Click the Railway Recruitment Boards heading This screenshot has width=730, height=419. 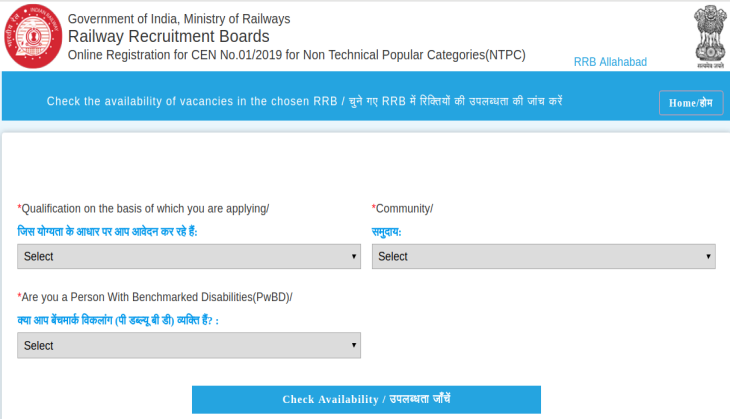[169, 36]
